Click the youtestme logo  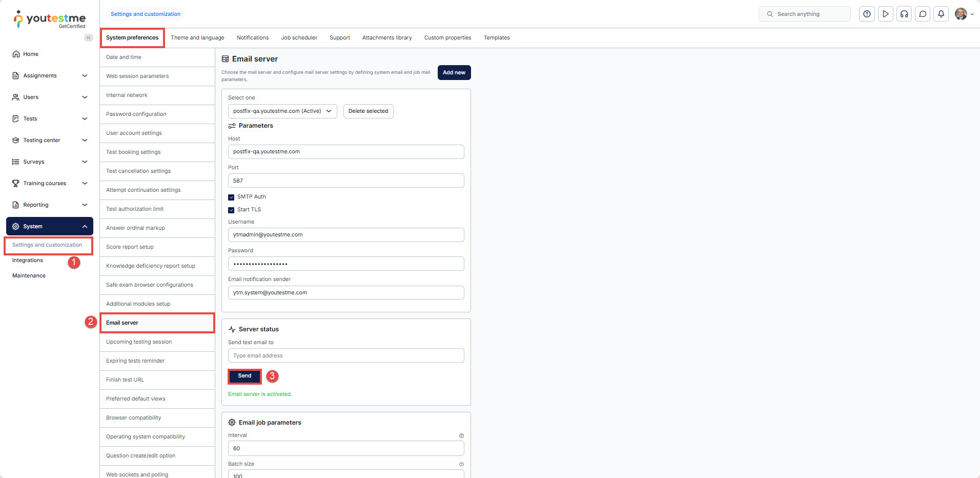pos(50,19)
